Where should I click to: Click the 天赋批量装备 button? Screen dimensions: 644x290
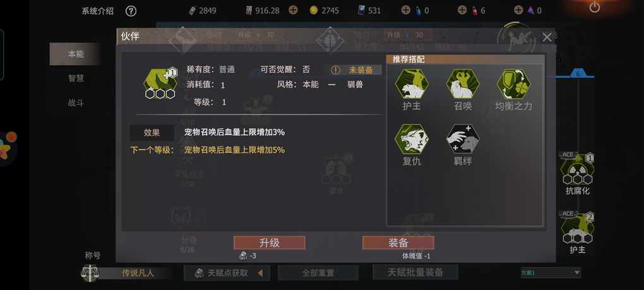pyautogui.click(x=415, y=272)
